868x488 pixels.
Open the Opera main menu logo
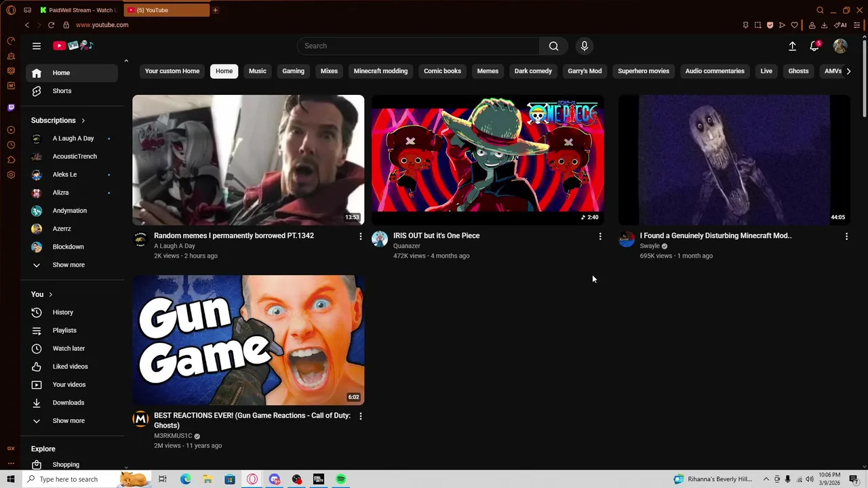(11, 10)
